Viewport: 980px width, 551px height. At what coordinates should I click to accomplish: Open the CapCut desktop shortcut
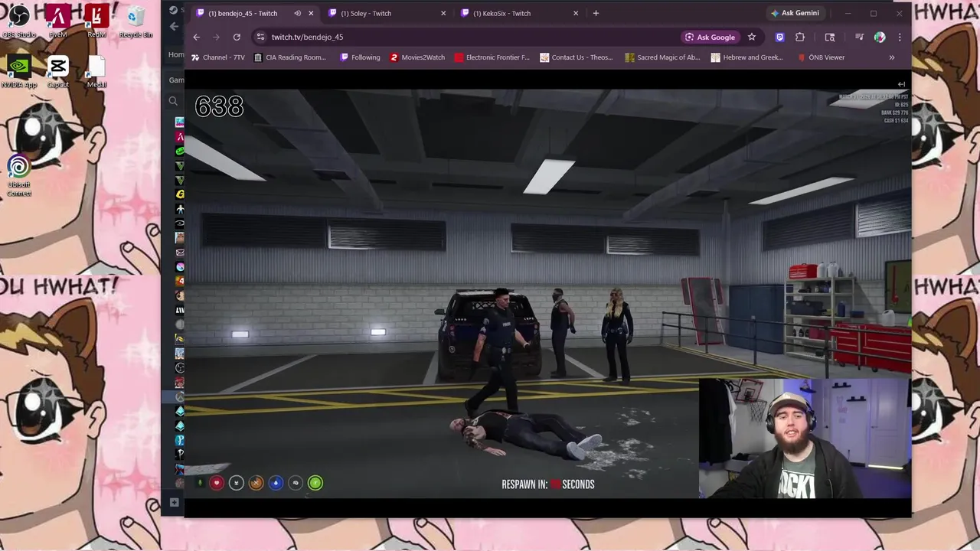(x=58, y=72)
